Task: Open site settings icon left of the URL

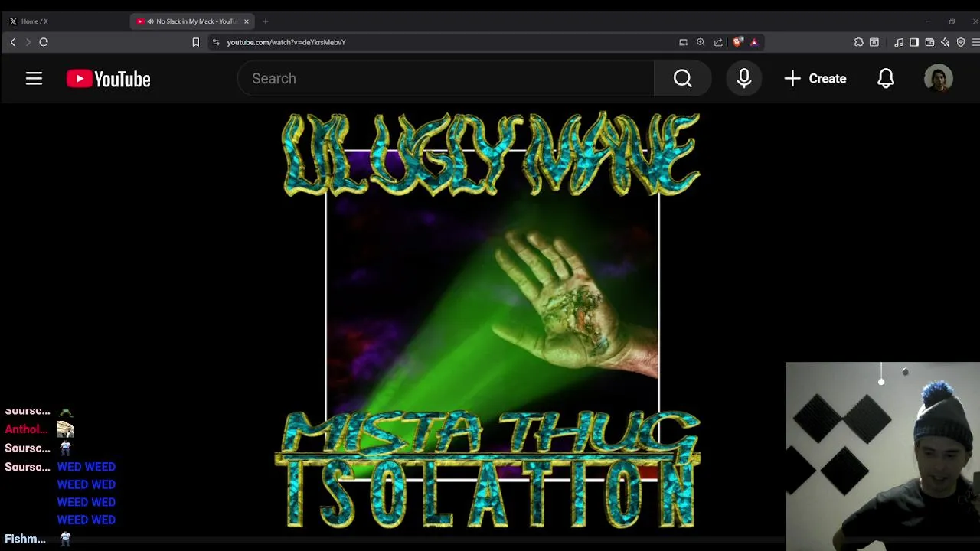Action: tap(216, 42)
